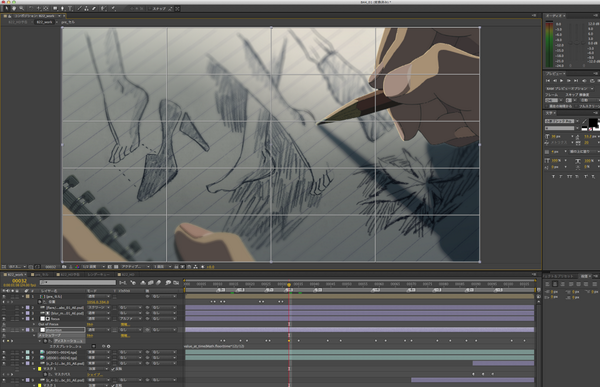Hide layer 6 using its eye toggle
Viewport: 600px width, 387px height.
point(4,352)
